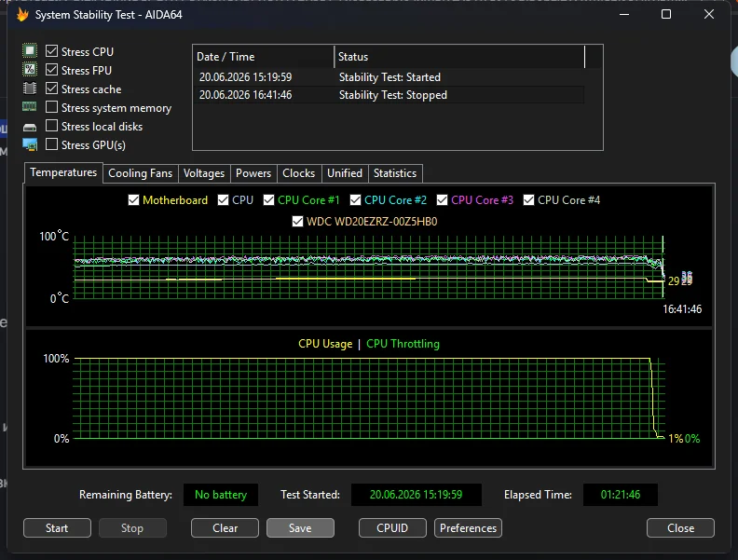Toggle WDC WD20EZRZ-00Z5HB0 disk temperature checkbox
Screen dimensions: 738x560
pyautogui.click(x=297, y=221)
